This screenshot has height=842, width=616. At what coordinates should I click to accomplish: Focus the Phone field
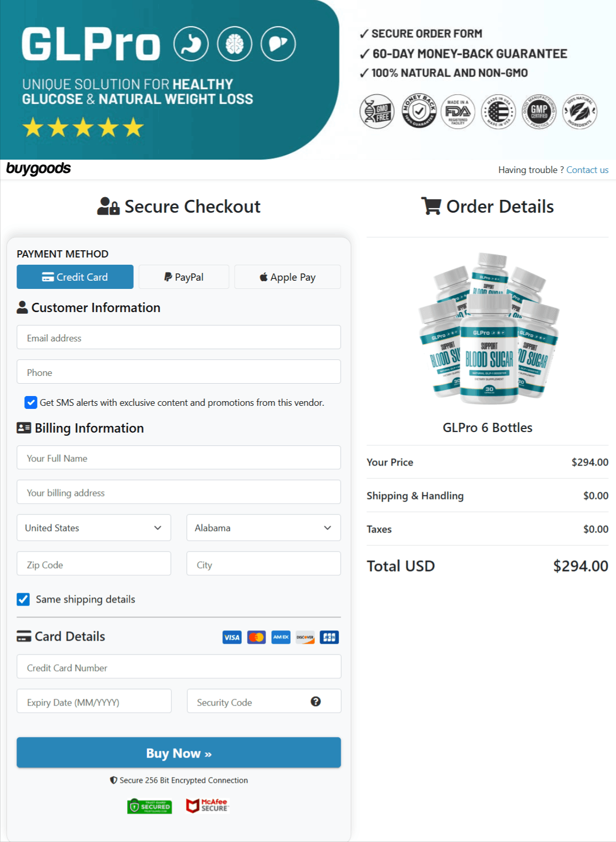pos(179,372)
